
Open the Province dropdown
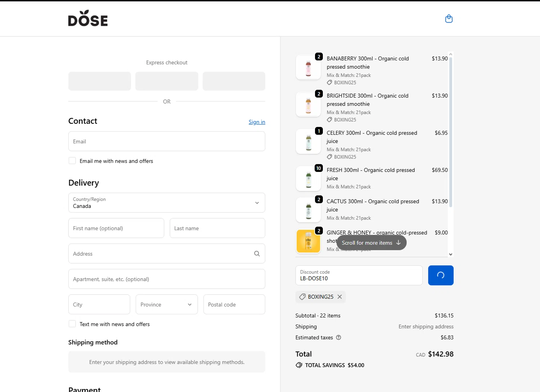click(167, 304)
